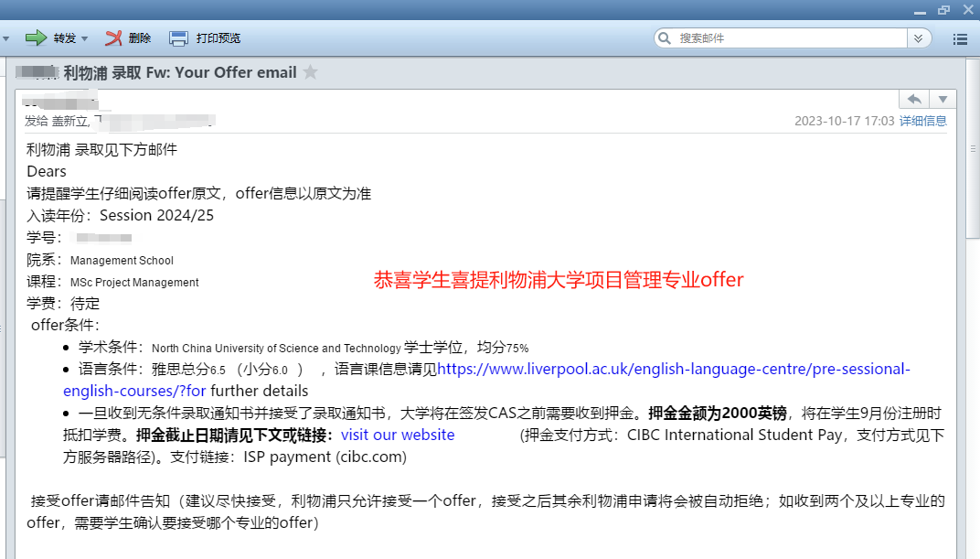
Task: Expand advanced search options chevron
Action: coord(917,38)
